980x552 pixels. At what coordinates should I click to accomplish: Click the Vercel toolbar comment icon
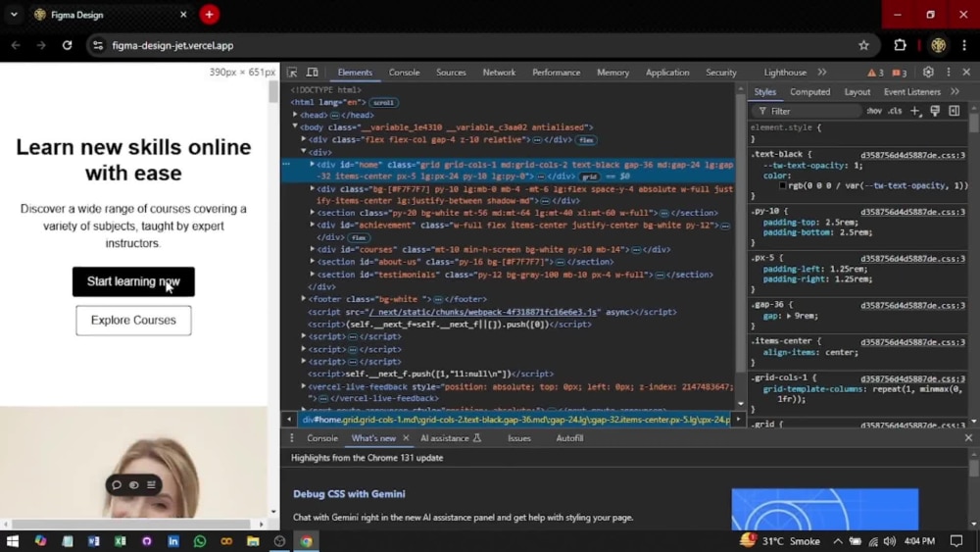tap(117, 485)
